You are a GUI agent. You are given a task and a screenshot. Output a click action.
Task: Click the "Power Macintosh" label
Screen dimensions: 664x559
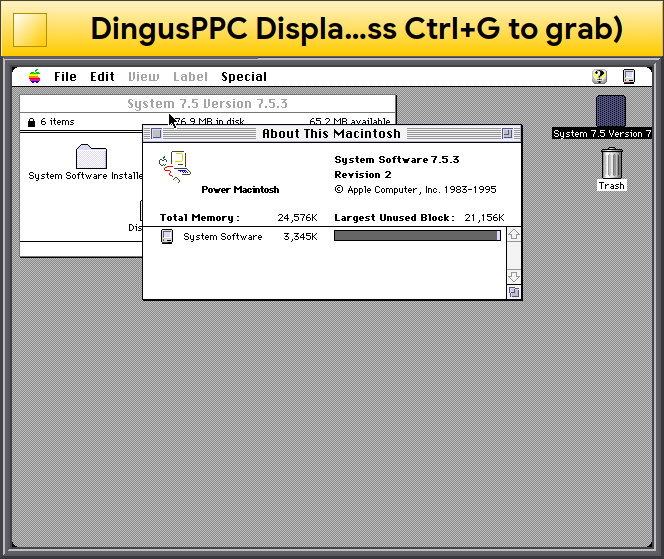tap(240, 190)
